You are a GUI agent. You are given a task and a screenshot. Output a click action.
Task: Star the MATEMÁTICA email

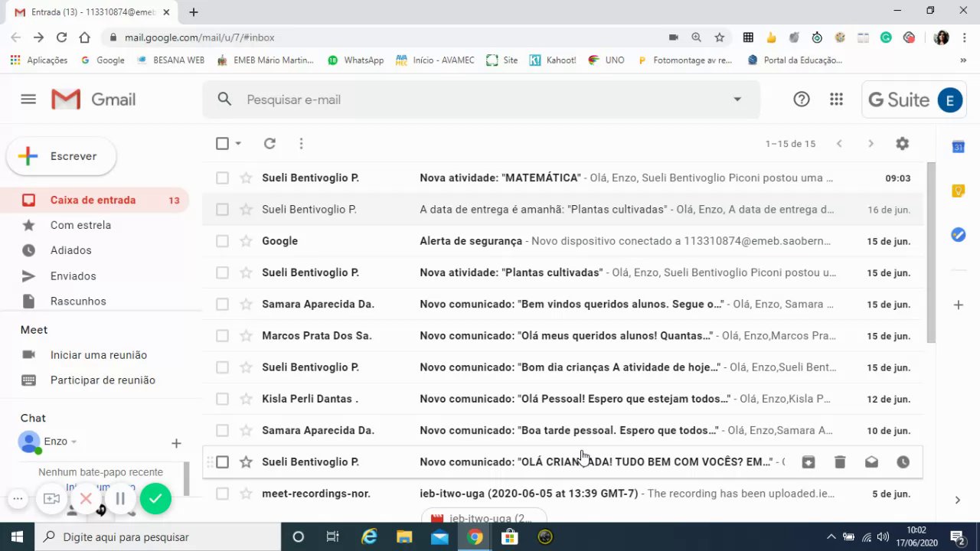tap(246, 178)
